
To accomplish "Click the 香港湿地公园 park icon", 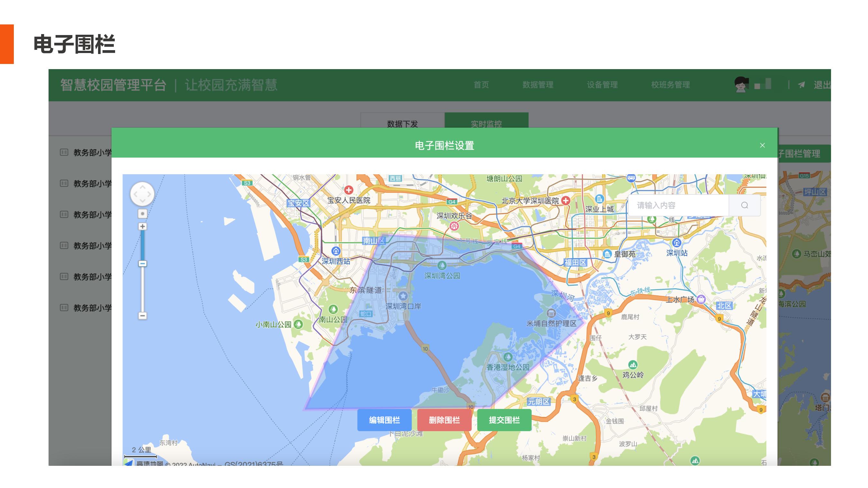I will click(x=508, y=357).
